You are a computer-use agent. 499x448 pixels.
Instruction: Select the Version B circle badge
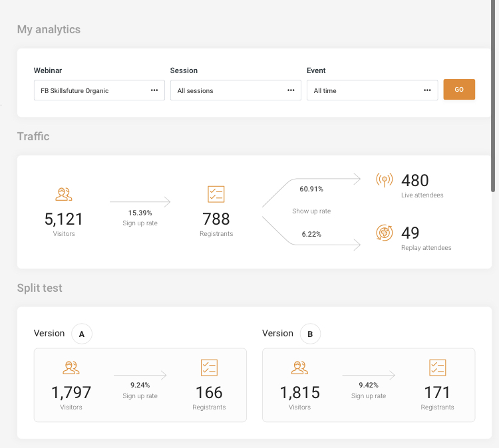coord(310,334)
